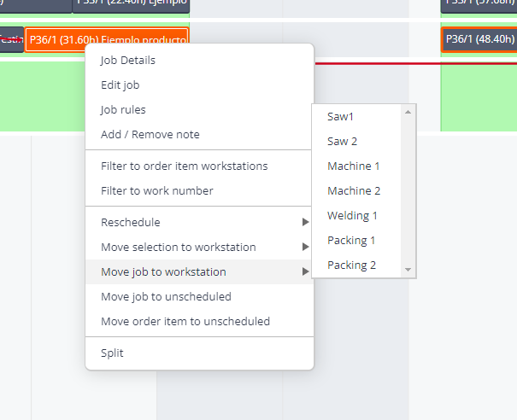Pick Machine 1 from workstation list

pyautogui.click(x=354, y=166)
